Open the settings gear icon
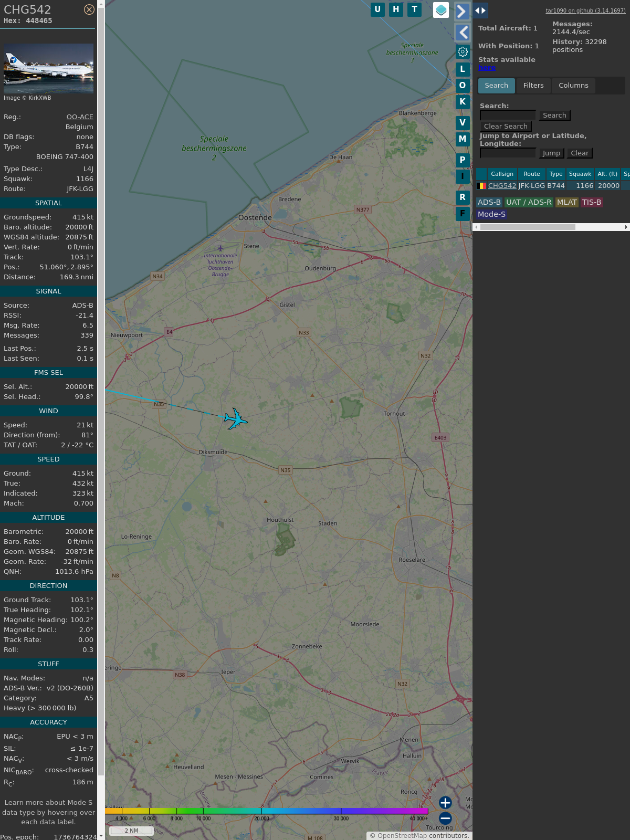630x840 pixels. coord(463,51)
